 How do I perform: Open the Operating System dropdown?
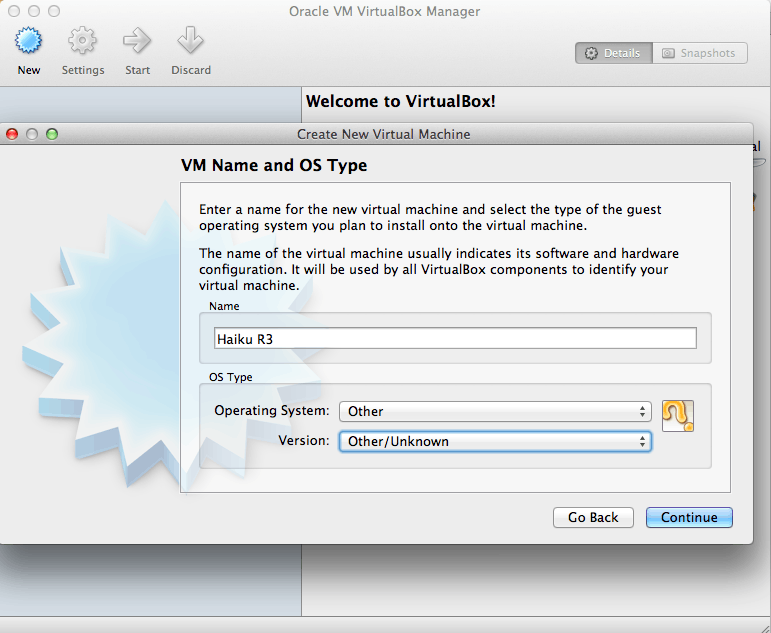[495, 411]
